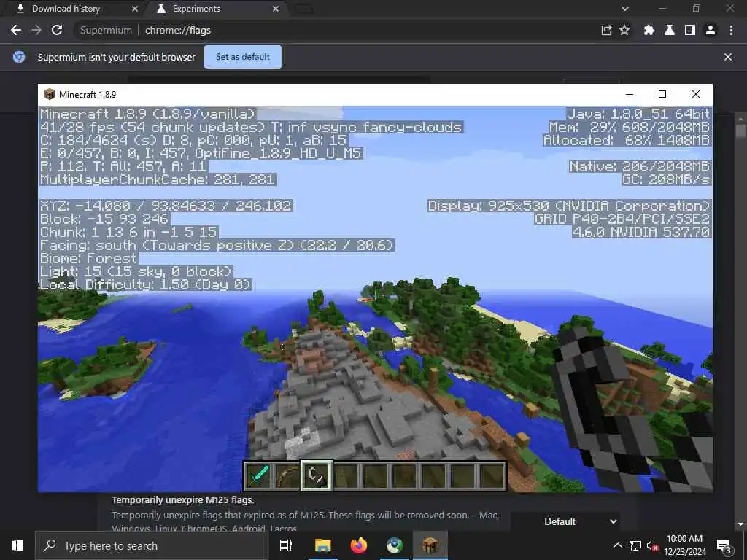Click 'Block: -15 93 246' debug line
The height and width of the screenshot is (560, 747).
tap(104, 219)
